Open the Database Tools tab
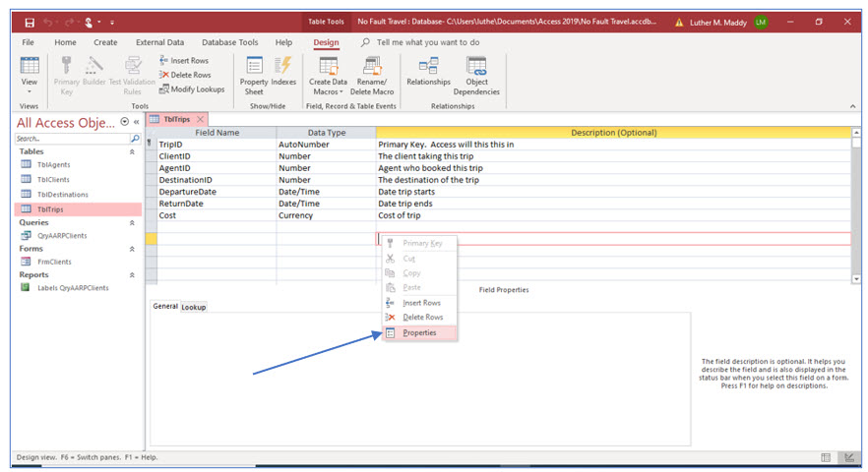The image size is (868, 472). click(x=229, y=42)
